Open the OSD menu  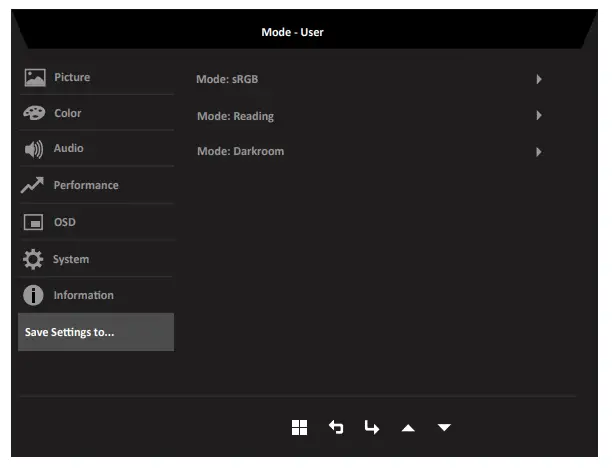[x=96, y=222]
